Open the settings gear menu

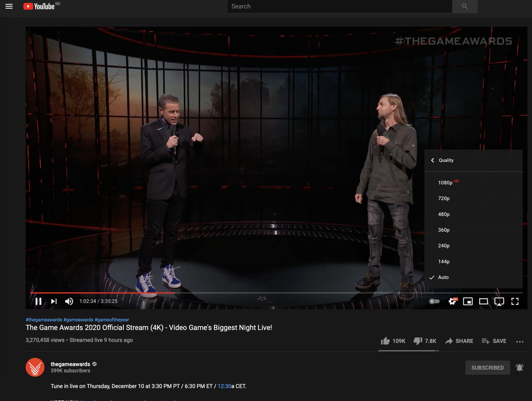click(452, 301)
